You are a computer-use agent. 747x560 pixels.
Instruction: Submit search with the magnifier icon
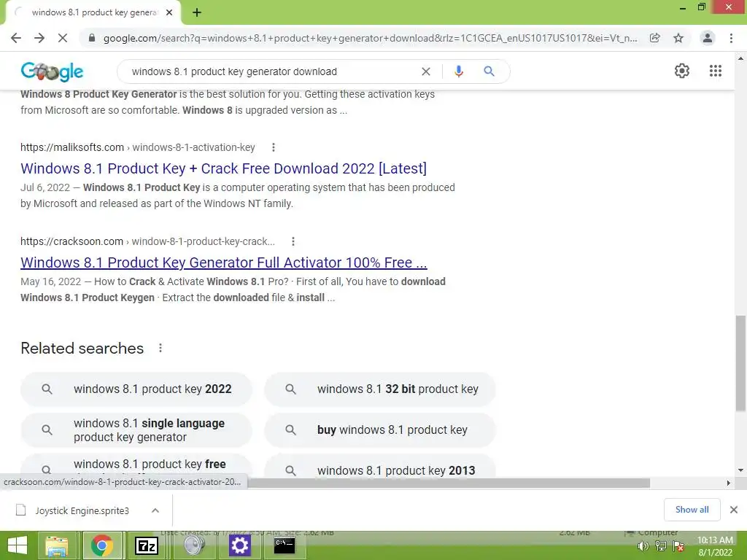click(x=489, y=71)
